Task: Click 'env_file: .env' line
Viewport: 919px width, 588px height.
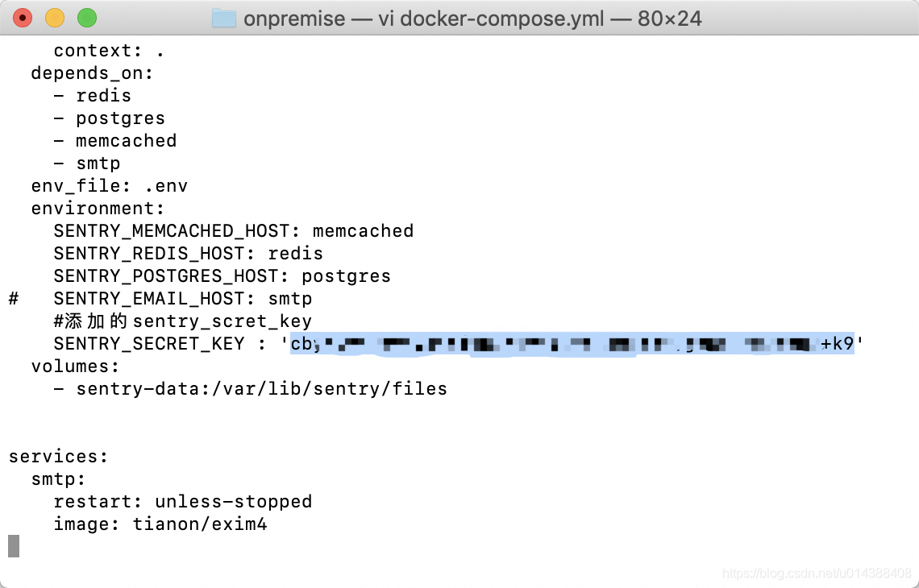Action: (x=109, y=185)
